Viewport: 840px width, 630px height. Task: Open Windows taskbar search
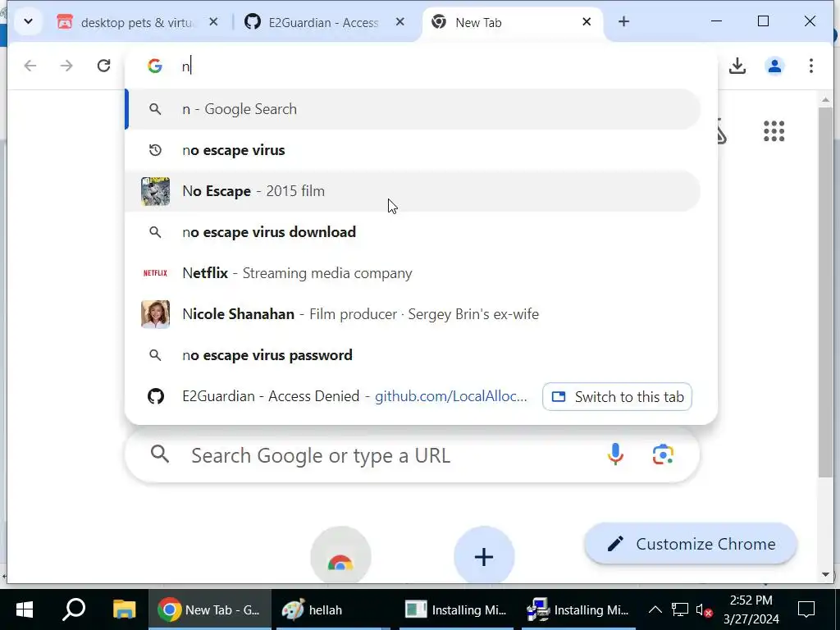(x=74, y=609)
